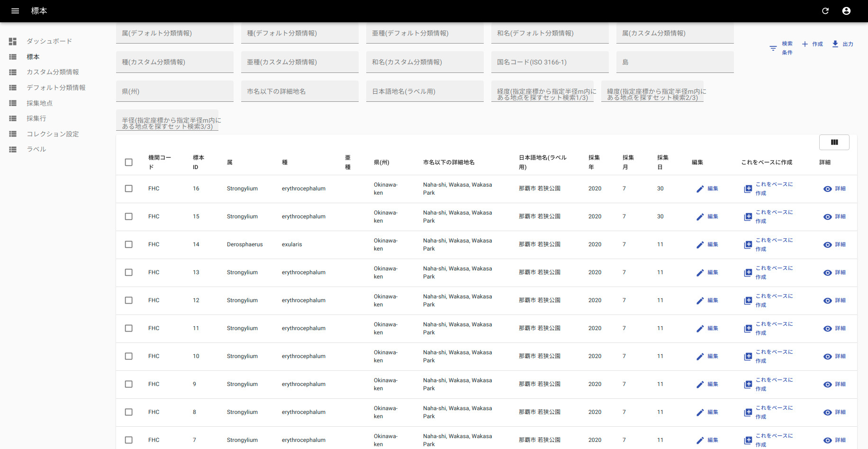This screenshot has height=449, width=868.
Task: Sort by 採集年 column header
Action: coord(594,162)
